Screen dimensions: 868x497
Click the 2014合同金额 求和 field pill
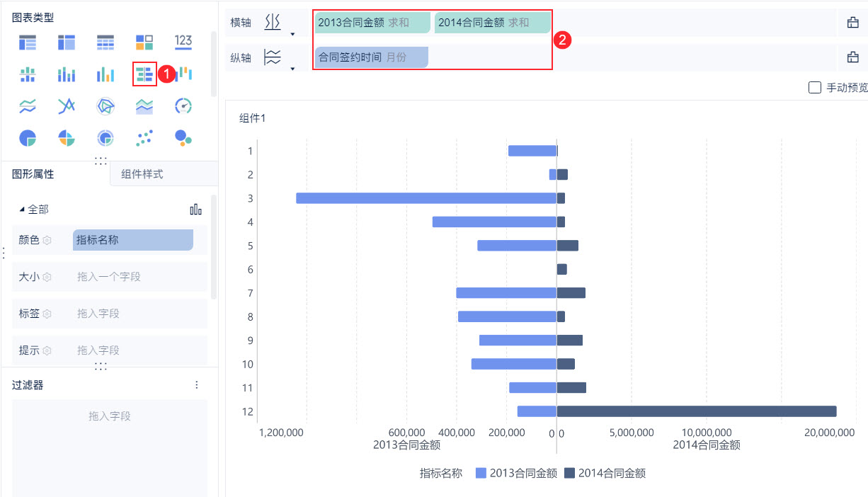click(x=492, y=23)
